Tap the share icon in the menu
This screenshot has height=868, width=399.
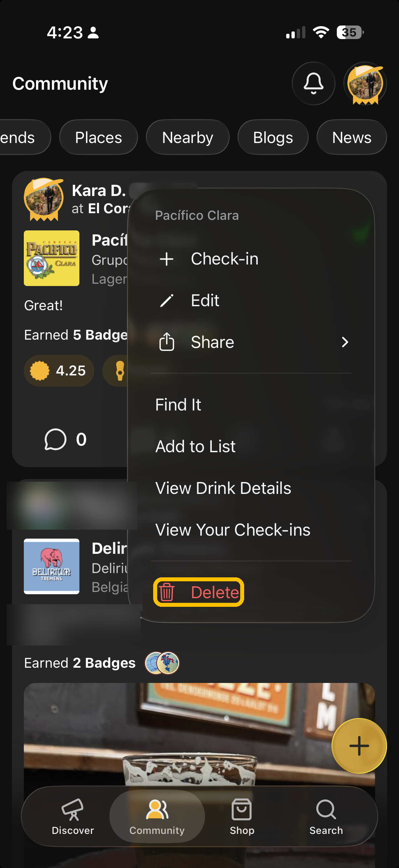167,342
